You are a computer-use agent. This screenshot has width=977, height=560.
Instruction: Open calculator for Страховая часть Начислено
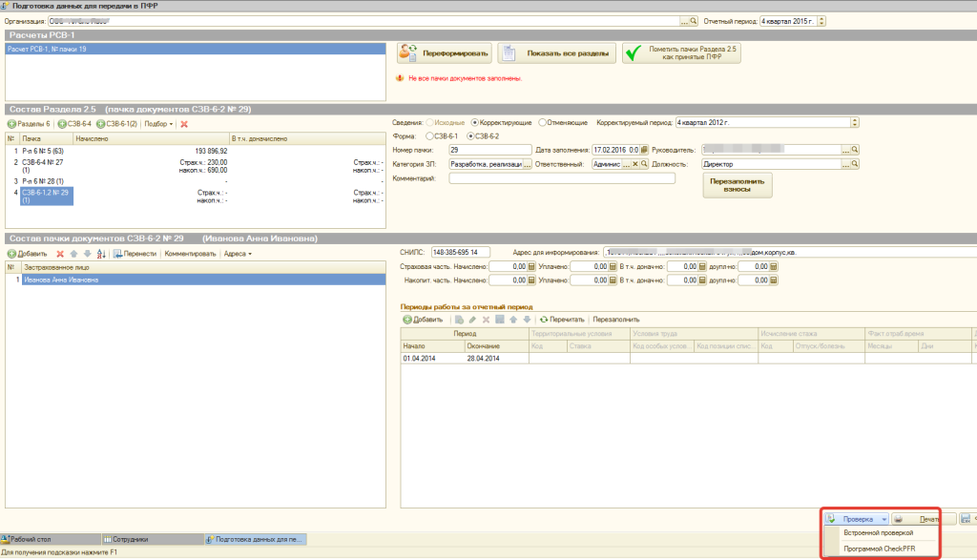click(x=531, y=266)
